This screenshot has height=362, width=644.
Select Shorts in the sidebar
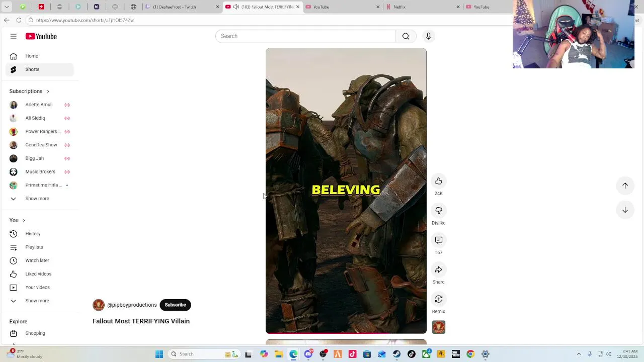(40, 69)
